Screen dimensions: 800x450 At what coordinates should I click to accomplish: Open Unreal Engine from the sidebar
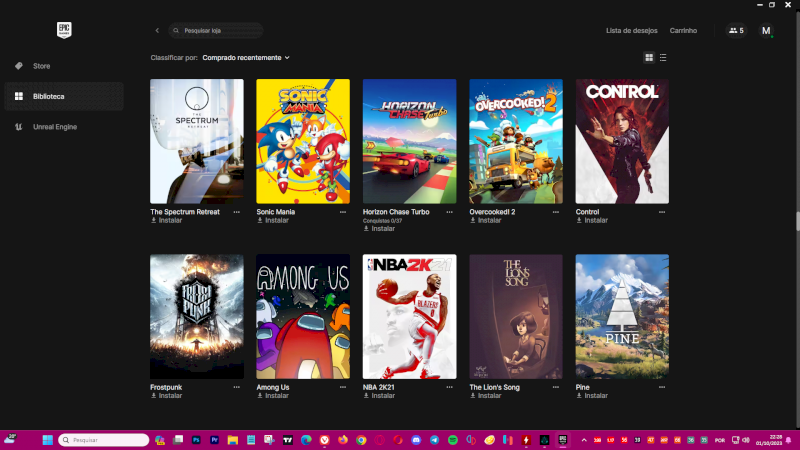54,127
